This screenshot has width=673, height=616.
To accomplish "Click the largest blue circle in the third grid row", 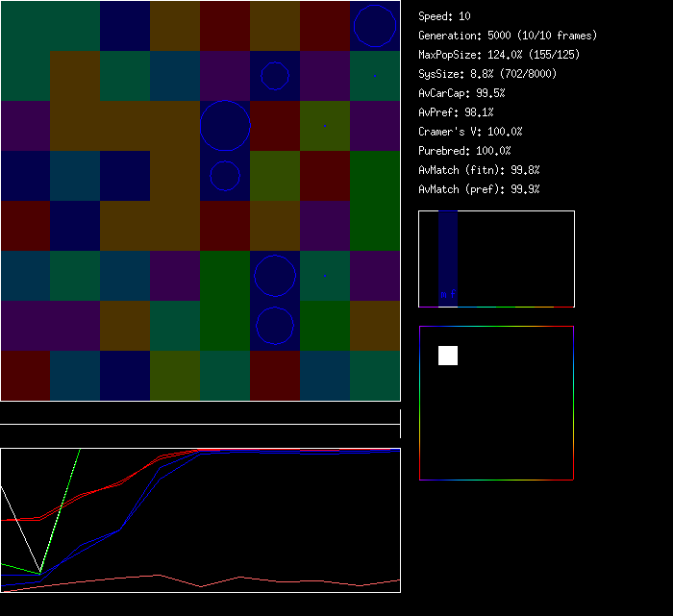I will click(x=225, y=126).
